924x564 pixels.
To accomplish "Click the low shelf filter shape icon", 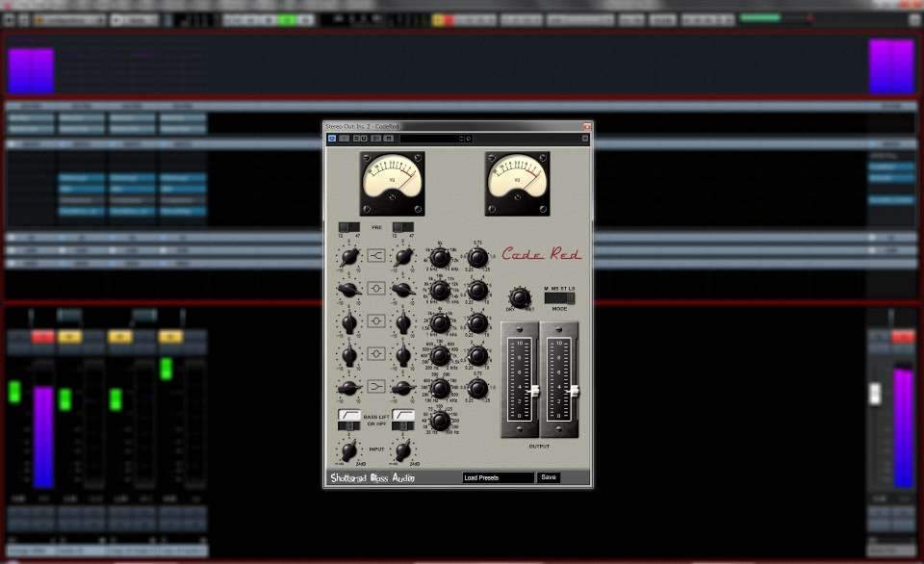I will click(x=376, y=387).
